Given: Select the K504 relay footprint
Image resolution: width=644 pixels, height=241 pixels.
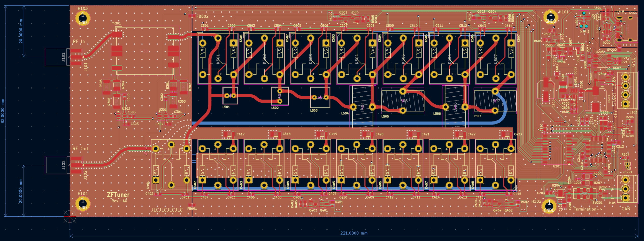Looking at the screenshot, I should (x=357, y=58).
